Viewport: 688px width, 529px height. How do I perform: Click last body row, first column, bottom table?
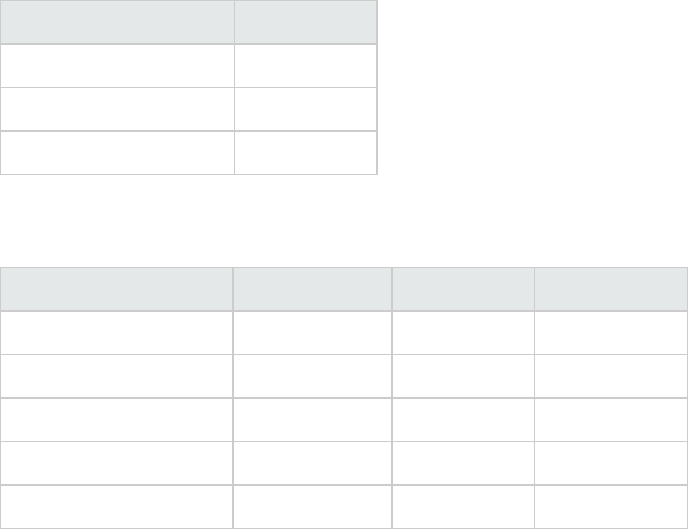pos(116,506)
